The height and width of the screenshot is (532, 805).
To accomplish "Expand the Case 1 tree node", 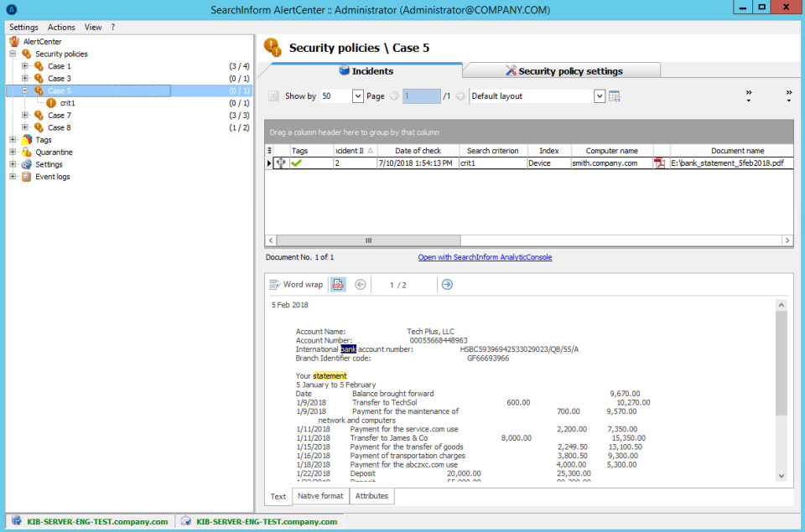I will [23, 66].
